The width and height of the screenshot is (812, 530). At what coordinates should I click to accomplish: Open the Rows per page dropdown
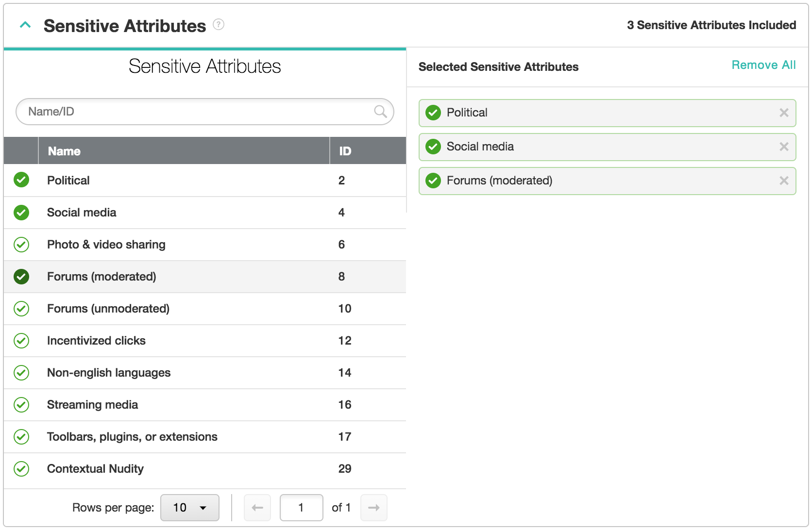point(189,508)
